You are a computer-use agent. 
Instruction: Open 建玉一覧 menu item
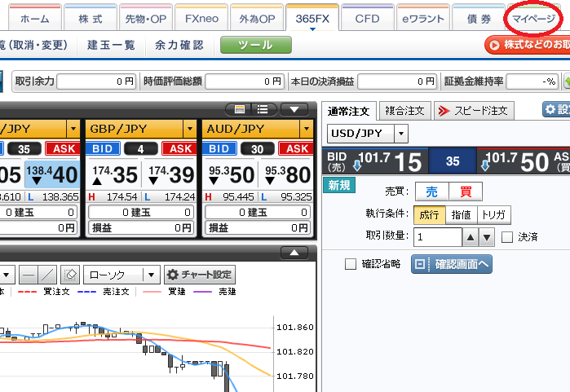[x=111, y=45]
